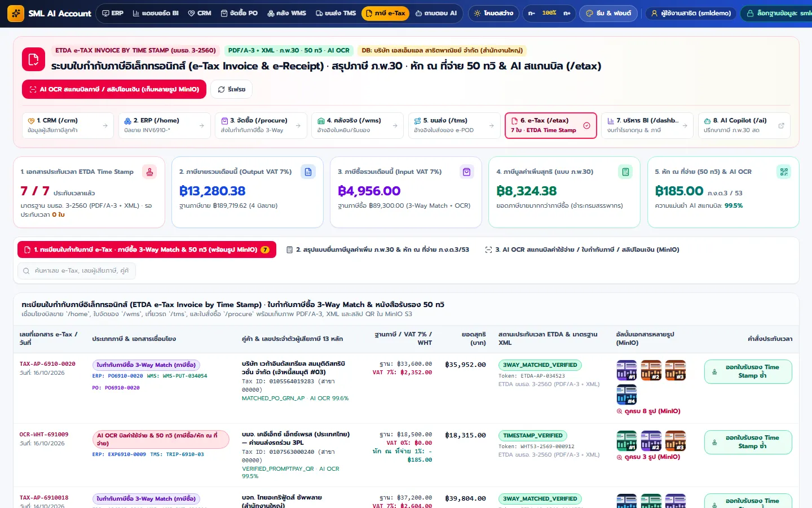812x508 pixels.
Task: Select tab 1 ทะเบียนใบกำกับภาษี e-Tax
Action: coord(147,249)
